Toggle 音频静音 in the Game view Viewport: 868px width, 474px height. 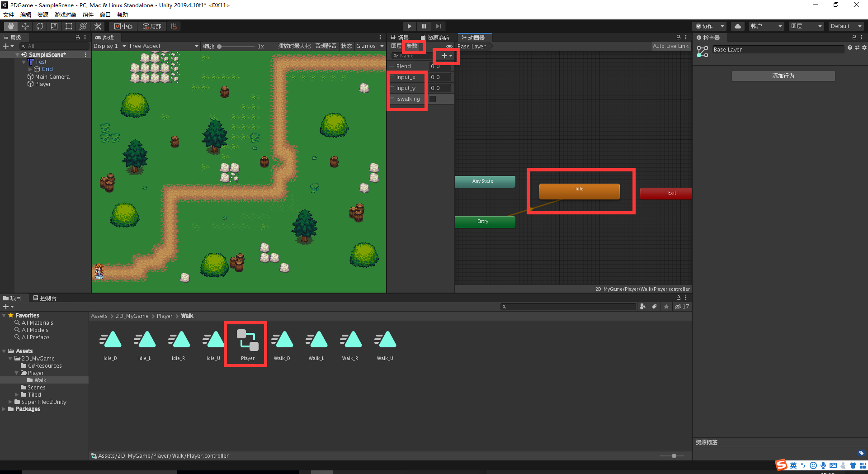(325, 46)
